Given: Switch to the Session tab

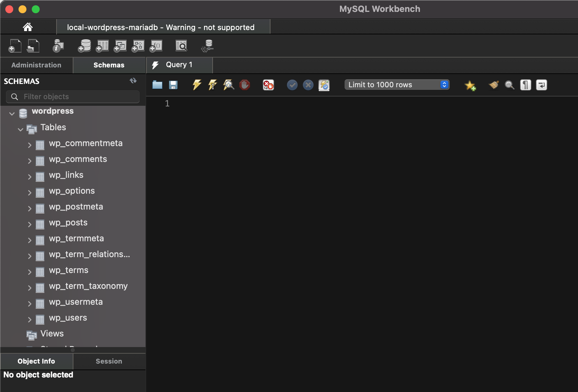Looking at the screenshot, I should pos(109,361).
